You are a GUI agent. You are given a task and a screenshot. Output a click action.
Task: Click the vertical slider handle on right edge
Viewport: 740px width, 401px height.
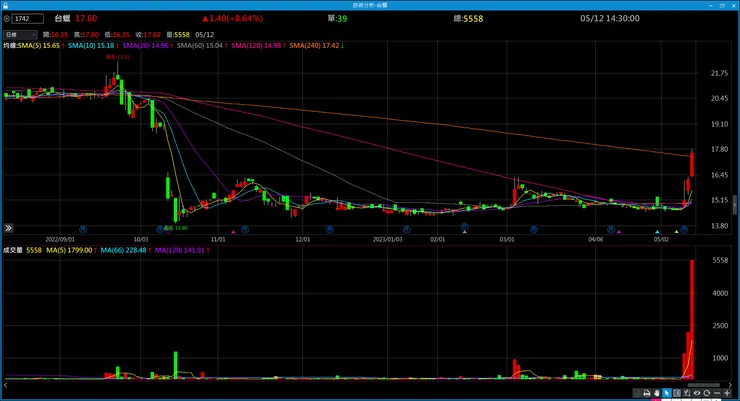[735, 205]
